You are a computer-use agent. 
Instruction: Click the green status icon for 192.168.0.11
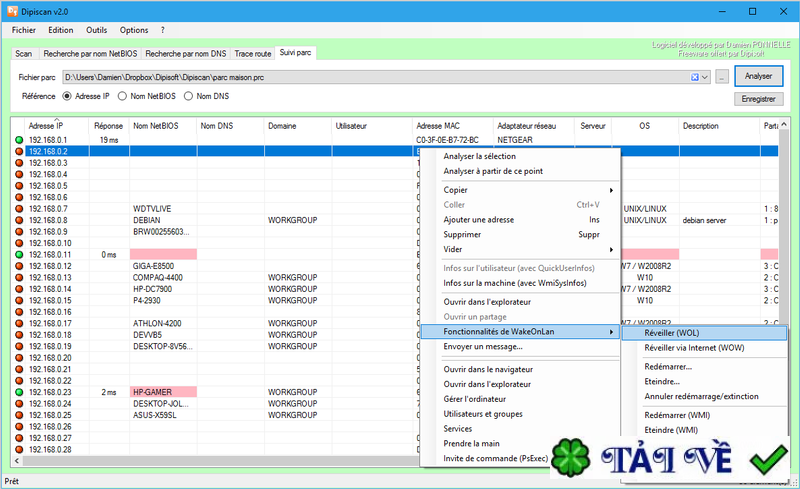click(x=19, y=255)
